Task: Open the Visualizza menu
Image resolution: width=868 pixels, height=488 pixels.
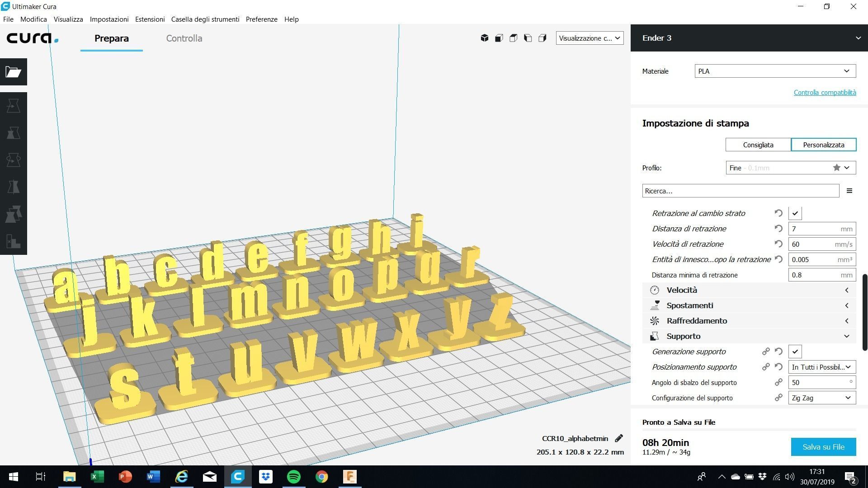Action: coord(68,19)
